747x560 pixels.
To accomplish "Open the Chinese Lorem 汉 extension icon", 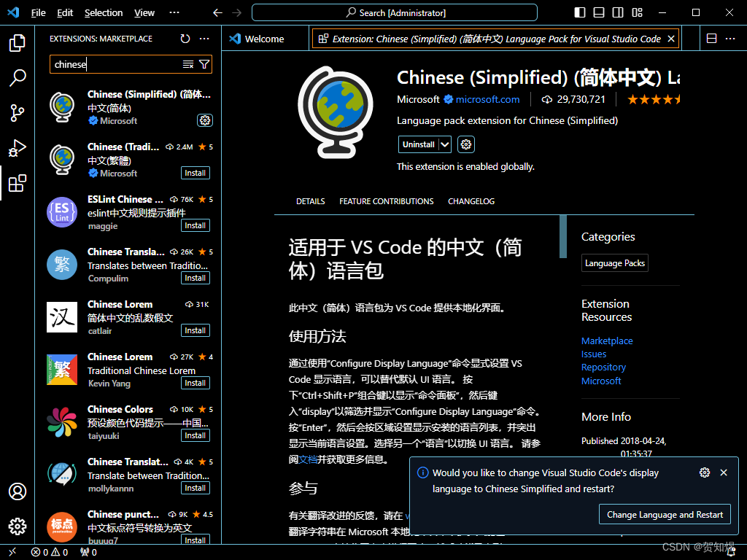I will [62, 317].
